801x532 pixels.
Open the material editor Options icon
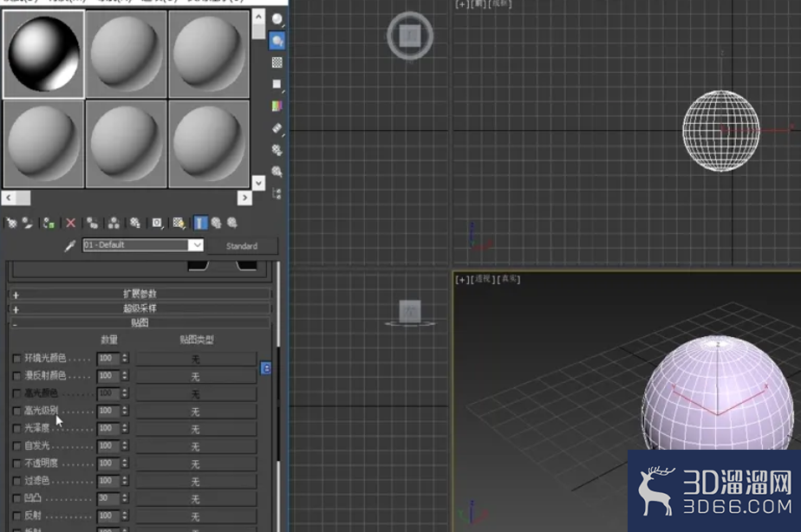(x=277, y=150)
